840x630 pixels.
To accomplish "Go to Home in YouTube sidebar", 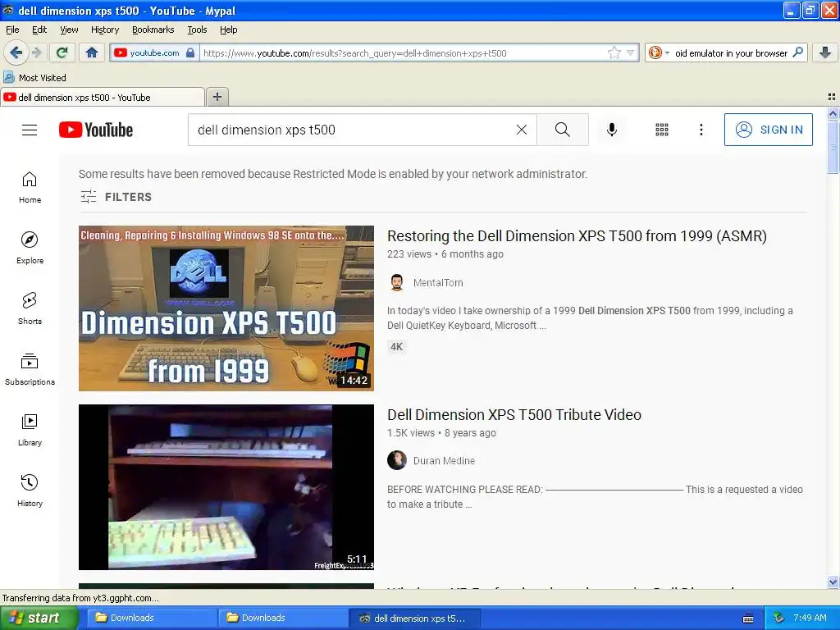I will (x=30, y=188).
